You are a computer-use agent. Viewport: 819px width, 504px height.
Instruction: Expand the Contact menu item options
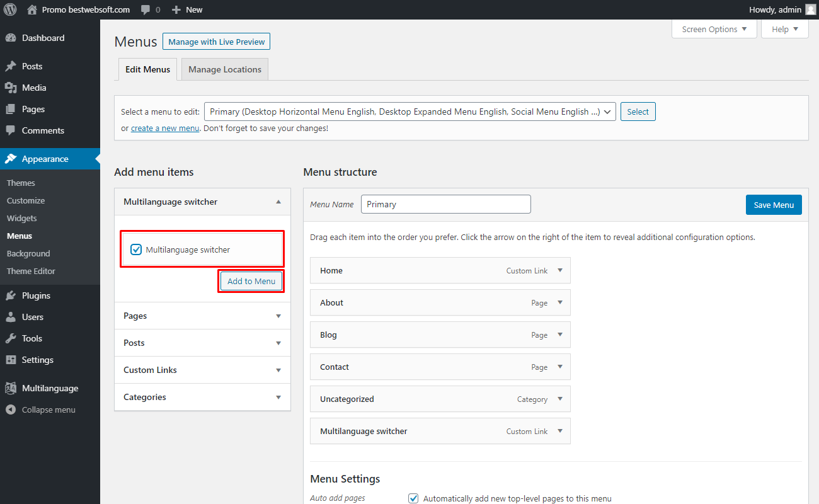click(559, 367)
